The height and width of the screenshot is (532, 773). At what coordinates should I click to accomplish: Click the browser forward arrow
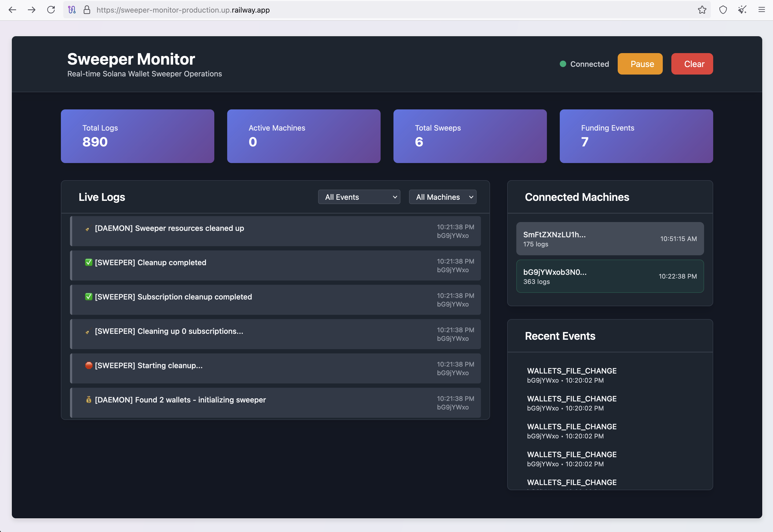[x=32, y=10]
